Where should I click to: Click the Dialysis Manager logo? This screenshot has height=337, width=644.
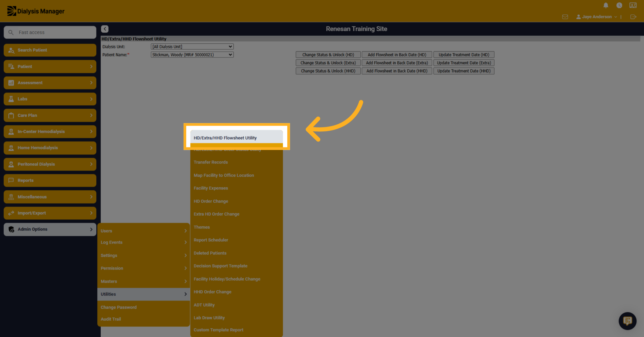tap(36, 11)
